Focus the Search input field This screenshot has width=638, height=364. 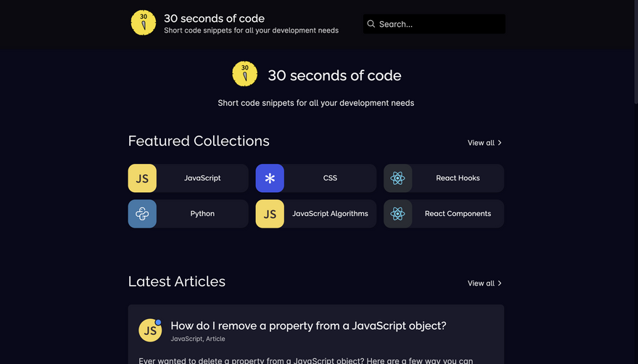pos(439,24)
